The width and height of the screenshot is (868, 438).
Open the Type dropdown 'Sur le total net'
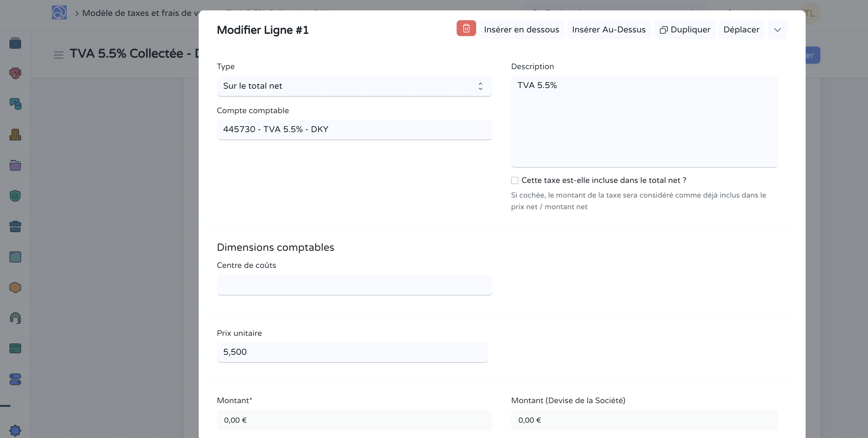pyautogui.click(x=354, y=86)
